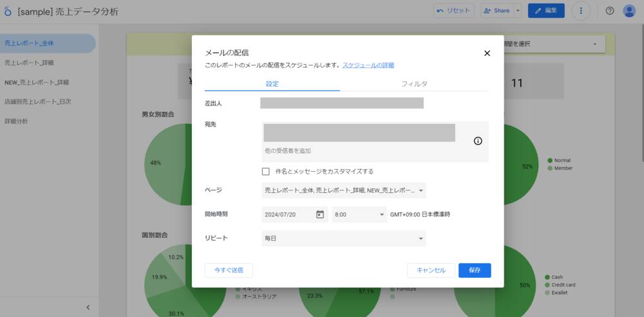Collapse the left page navigation panel
644x317 pixels.
tap(88, 308)
